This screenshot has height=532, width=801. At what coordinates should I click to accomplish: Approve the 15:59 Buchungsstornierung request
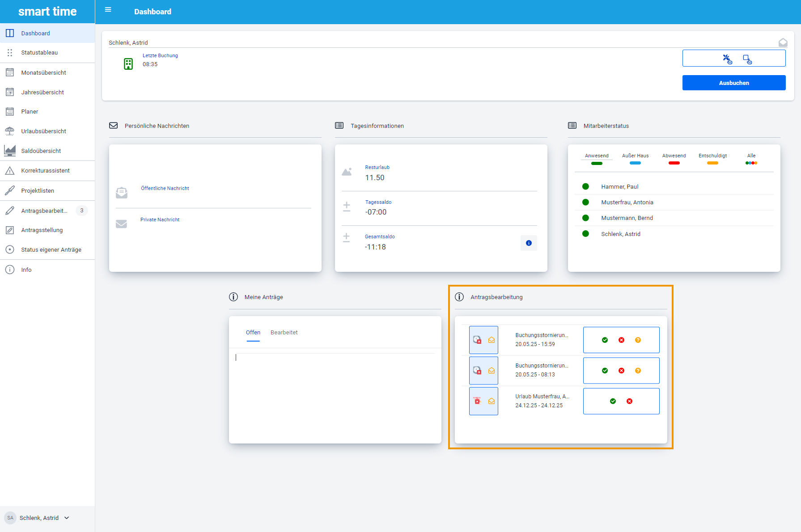tap(605, 340)
